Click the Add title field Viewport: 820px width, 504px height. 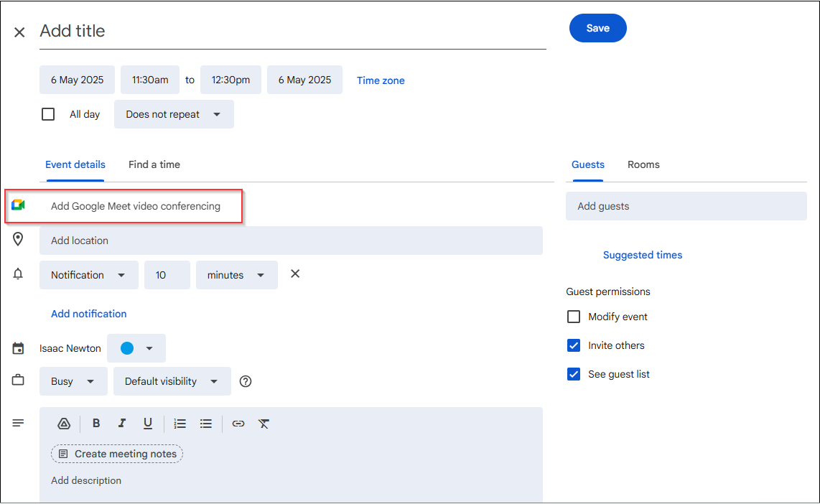pos(293,32)
